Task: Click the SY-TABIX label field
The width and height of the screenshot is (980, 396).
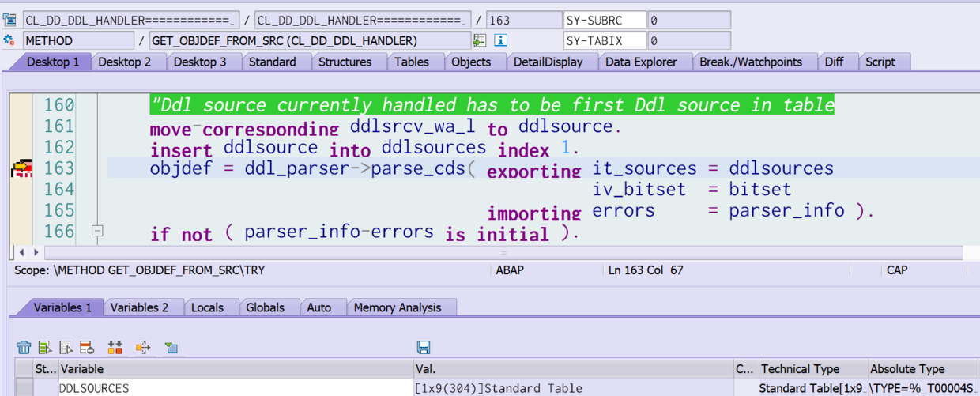Action: tap(605, 40)
